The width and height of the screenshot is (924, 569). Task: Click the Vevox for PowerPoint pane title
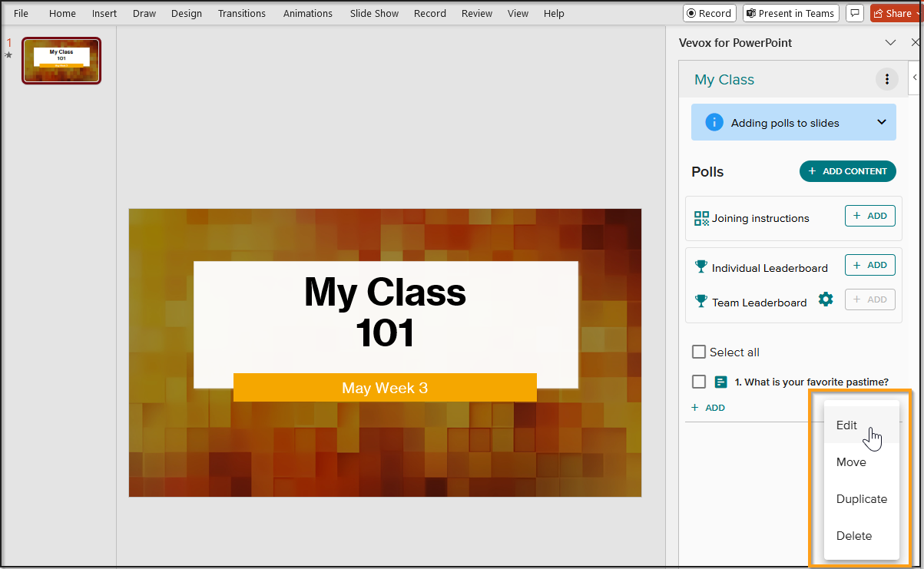[735, 43]
